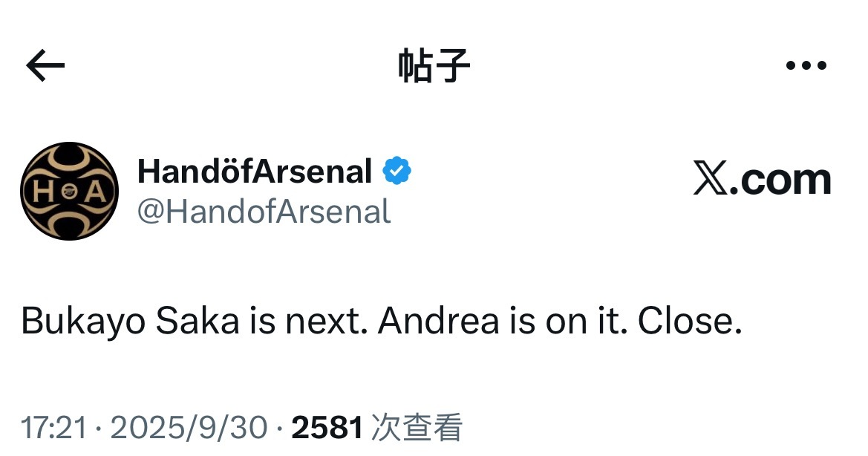Tap the 次查看 views label

click(417, 428)
